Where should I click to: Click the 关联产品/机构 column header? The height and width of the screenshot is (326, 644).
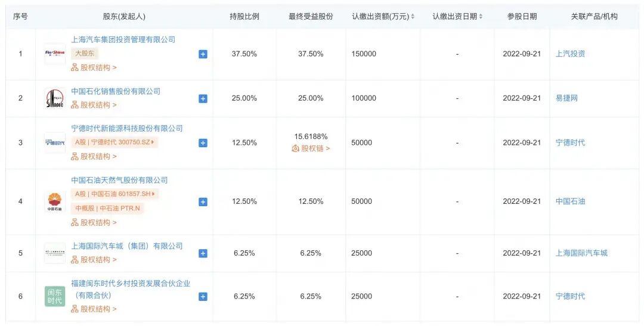pos(595,17)
